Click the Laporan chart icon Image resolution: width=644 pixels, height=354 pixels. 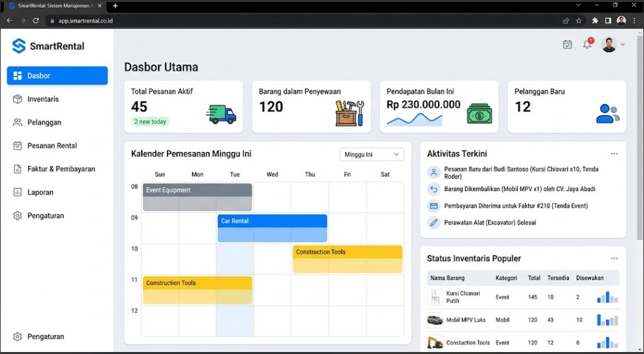coord(17,192)
